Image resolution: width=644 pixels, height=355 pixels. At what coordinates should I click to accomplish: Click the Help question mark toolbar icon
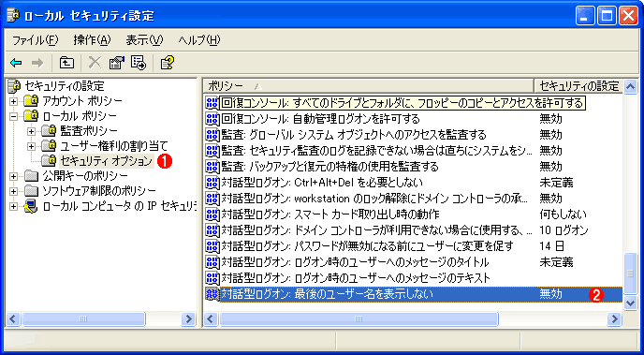168,63
